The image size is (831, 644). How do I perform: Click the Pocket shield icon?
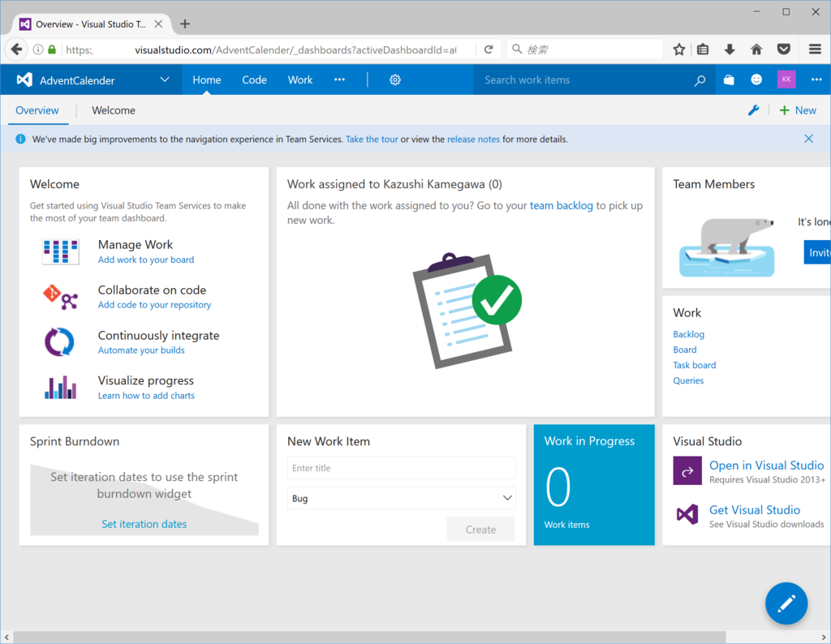[x=784, y=49]
